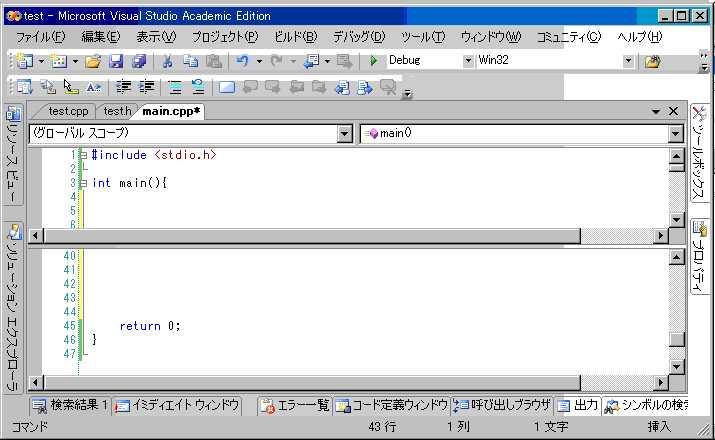
Task: Collapse the int main() code block
Action: [x=83, y=183]
